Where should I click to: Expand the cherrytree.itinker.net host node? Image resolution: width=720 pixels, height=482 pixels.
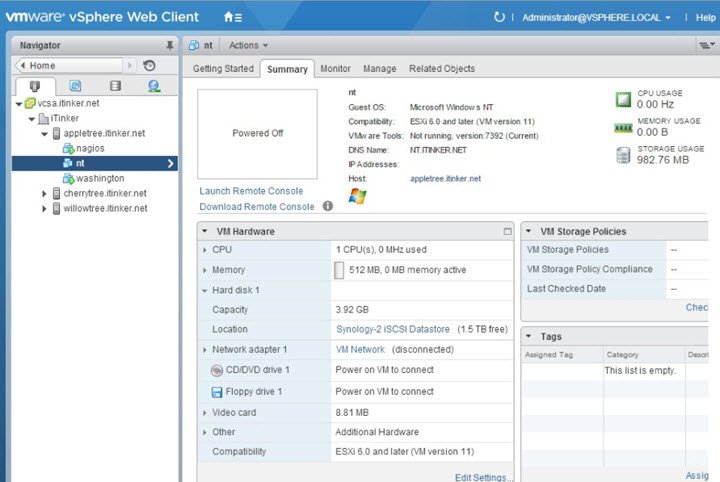[44, 193]
